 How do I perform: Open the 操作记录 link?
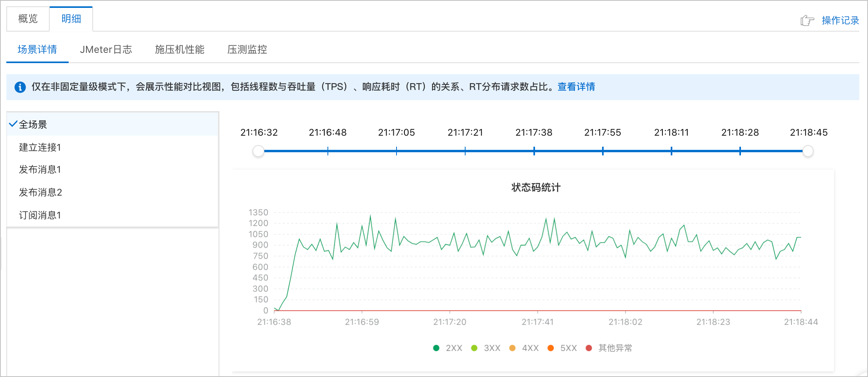click(840, 20)
